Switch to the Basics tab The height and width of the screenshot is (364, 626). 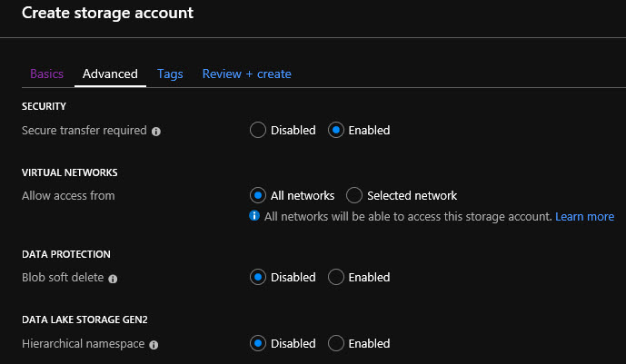[46, 74]
